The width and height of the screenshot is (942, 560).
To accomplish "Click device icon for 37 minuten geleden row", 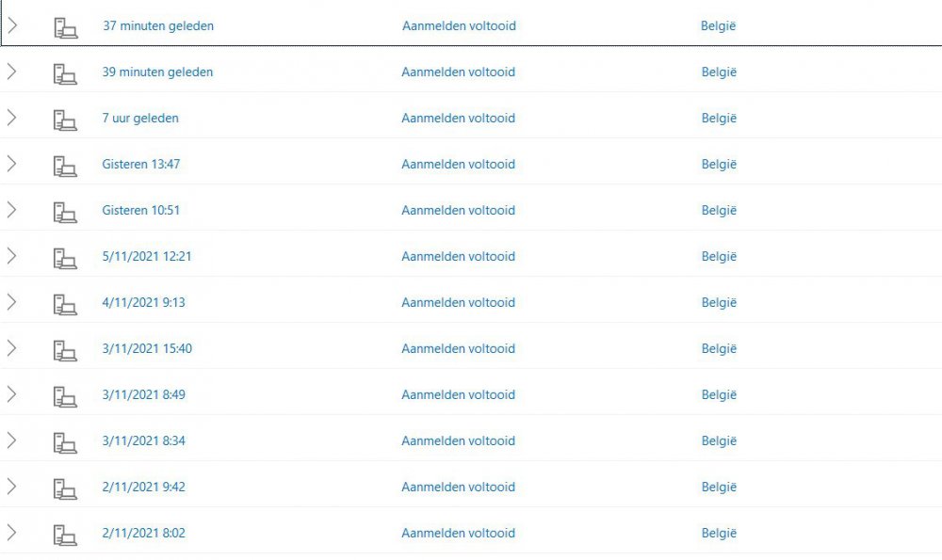I will coord(65,26).
